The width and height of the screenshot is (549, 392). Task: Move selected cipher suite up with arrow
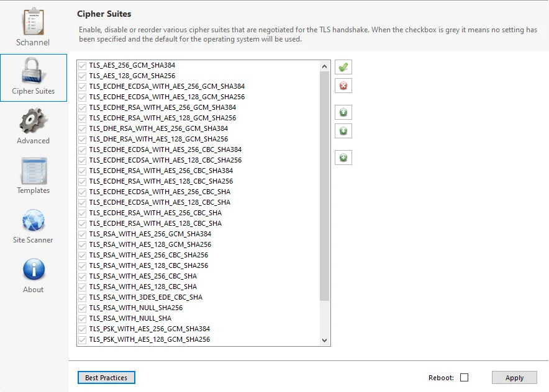click(x=343, y=112)
